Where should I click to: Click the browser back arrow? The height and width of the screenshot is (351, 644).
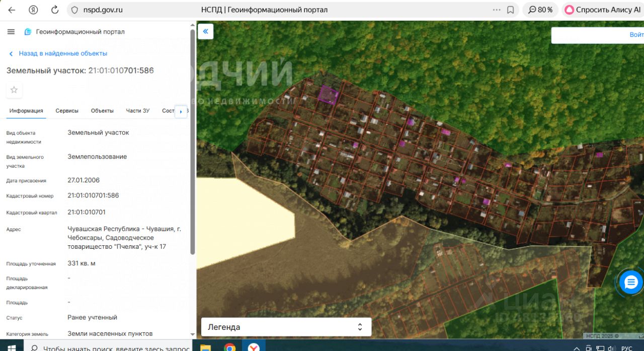click(x=12, y=10)
